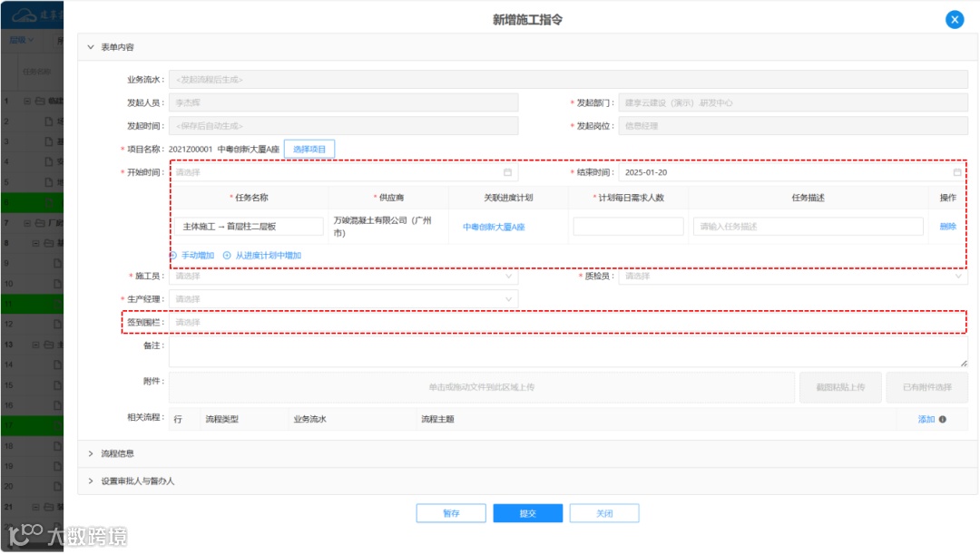Viewport: 980px width, 554px height.
Task: Click the 计划每日需求人数 input box
Action: click(x=628, y=227)
